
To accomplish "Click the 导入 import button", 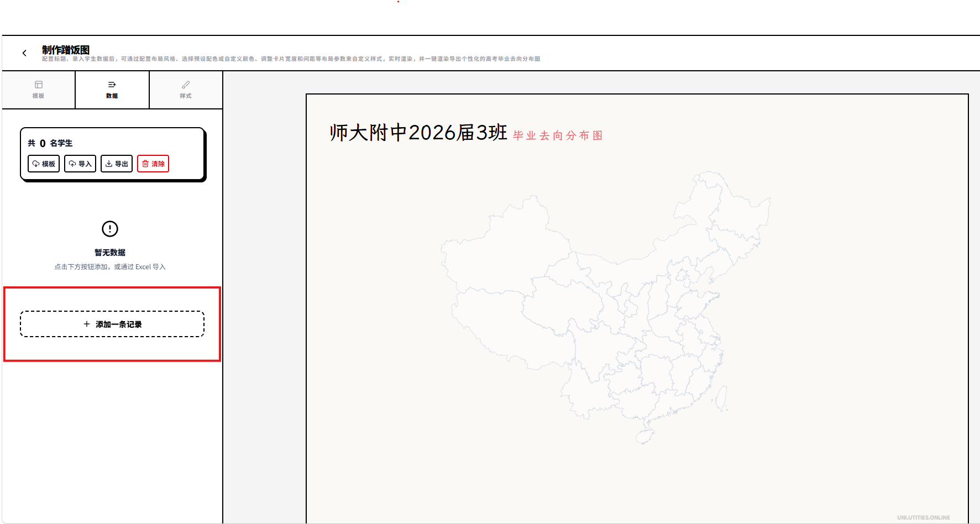I will (x=80, y=164).
